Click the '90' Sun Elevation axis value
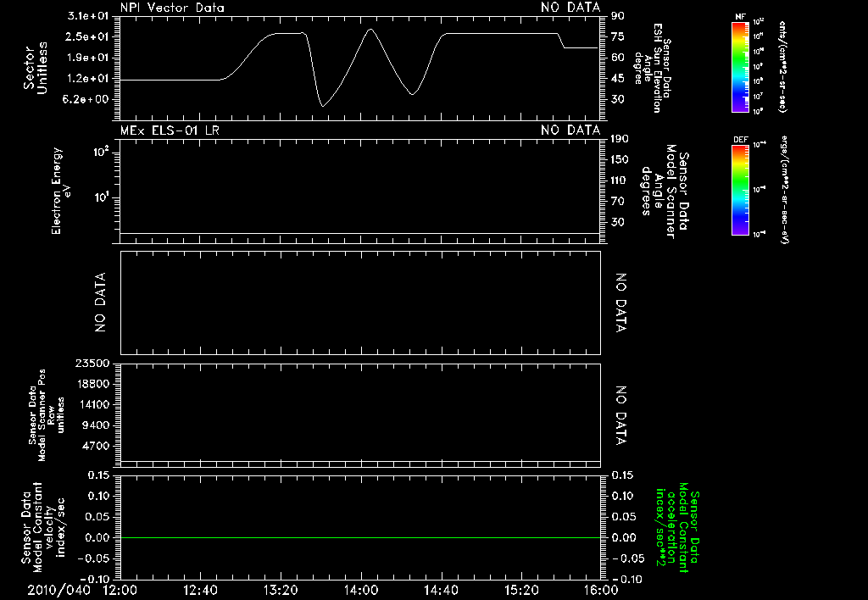 [x=618, y=16]
